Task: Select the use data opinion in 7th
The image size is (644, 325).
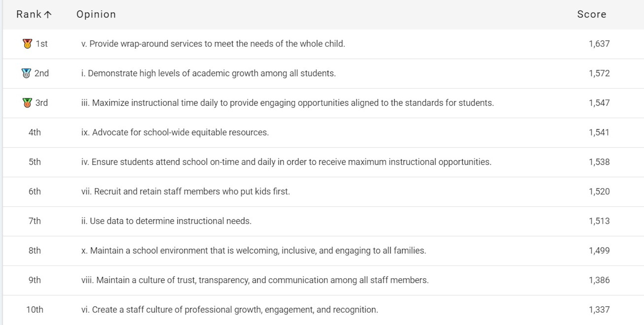Action: click(166, 221)
